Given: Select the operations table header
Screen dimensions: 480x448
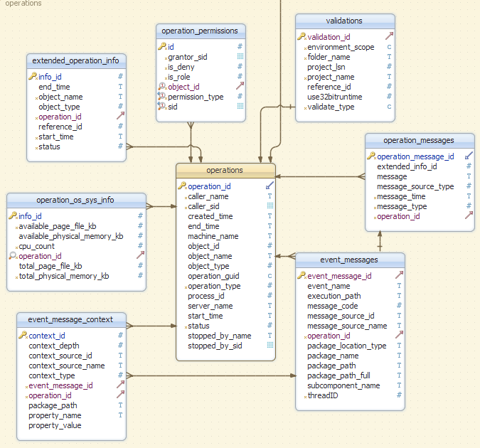Looking at the screenshot, I should pos(225,170).
